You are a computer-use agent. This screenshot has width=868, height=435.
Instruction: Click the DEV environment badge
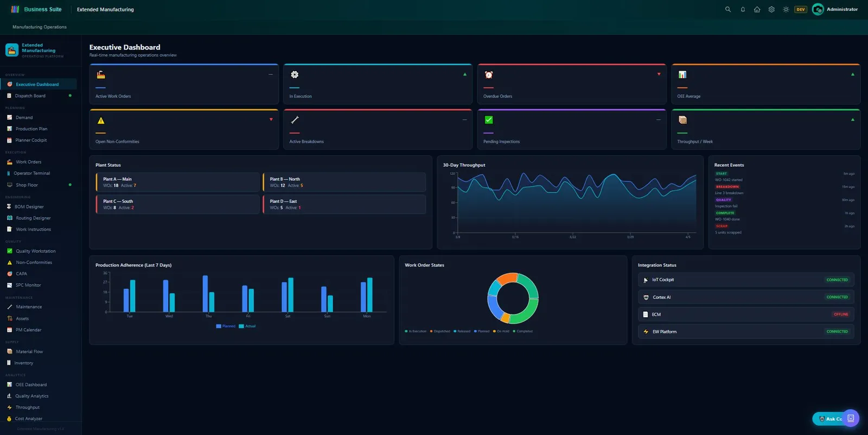pos(801,9)
